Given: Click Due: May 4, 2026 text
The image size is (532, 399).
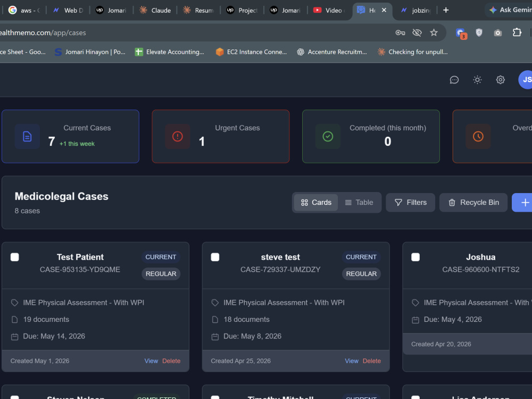Looking at the screenshot, I should click(453, 320).
